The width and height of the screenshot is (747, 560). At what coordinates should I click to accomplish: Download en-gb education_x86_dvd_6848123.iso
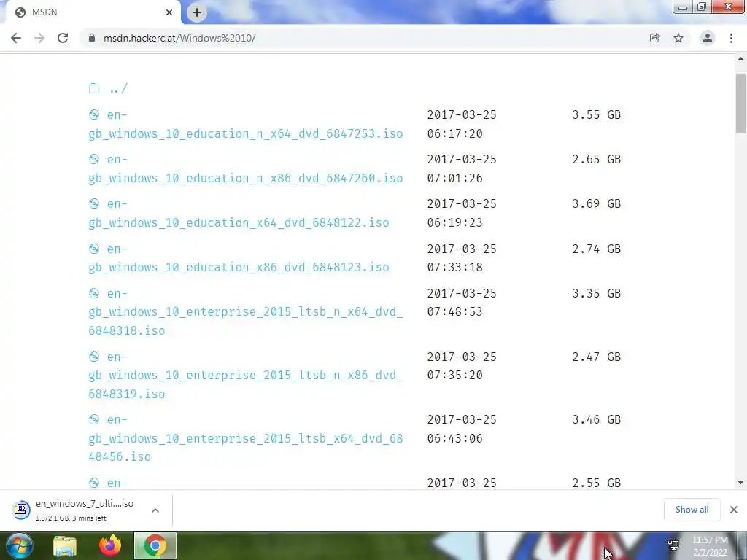point(239,258)
